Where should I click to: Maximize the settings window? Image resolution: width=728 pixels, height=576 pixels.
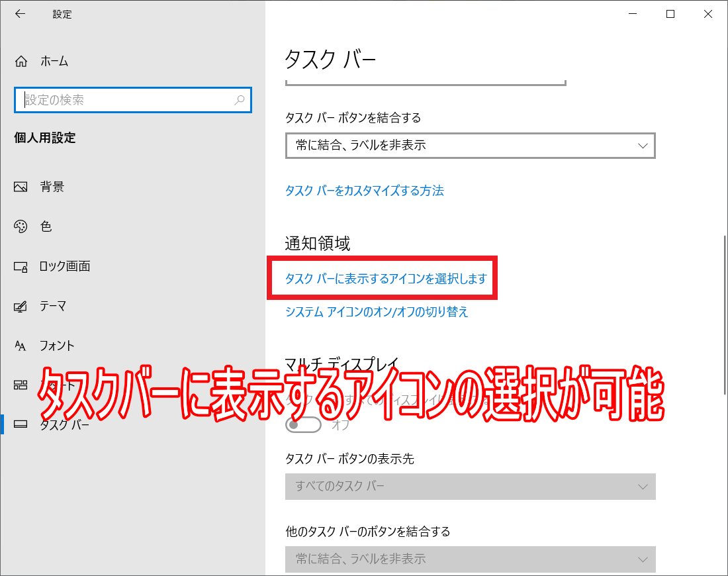670,14
